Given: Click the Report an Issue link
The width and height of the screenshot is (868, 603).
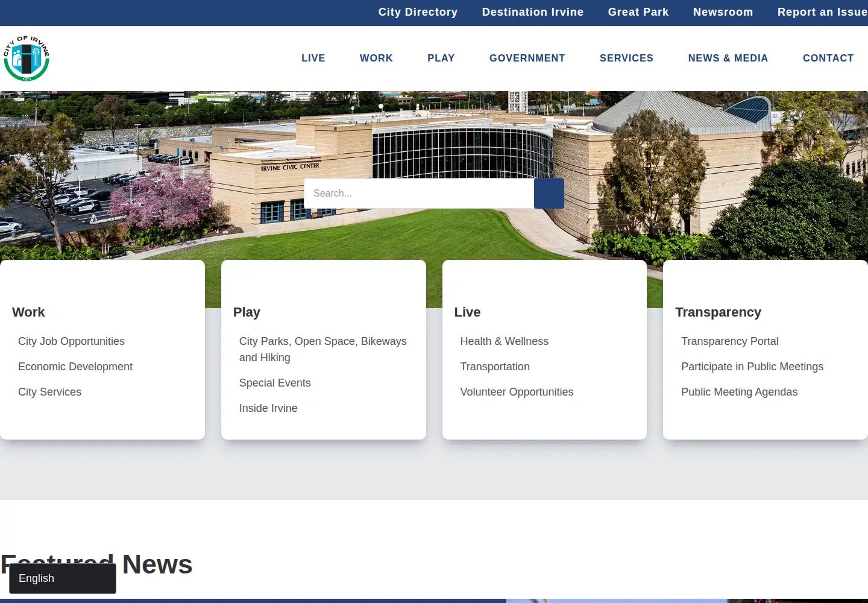Looking at the screenshot, I should 822,12.
